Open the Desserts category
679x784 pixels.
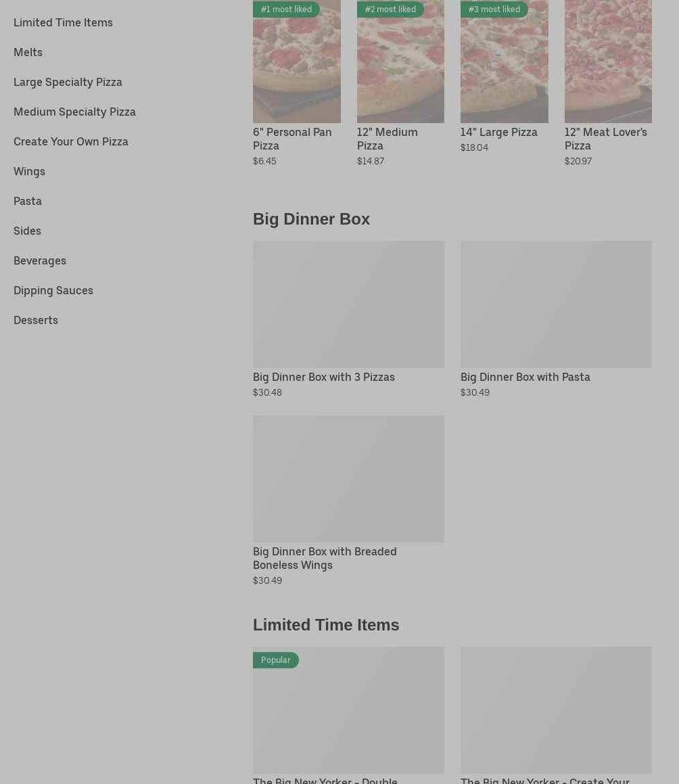click(36, 320)
